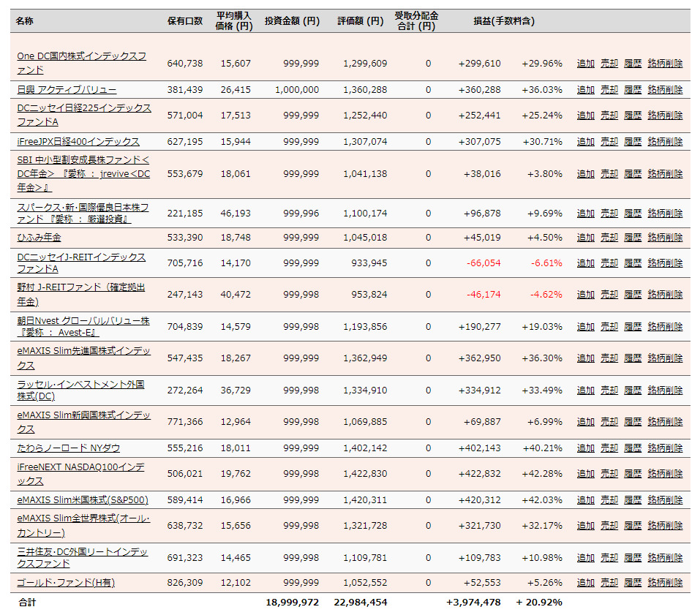
Task: Open eMAXIS Slim新興国株式インデックス link
Action: click(83, 422)
